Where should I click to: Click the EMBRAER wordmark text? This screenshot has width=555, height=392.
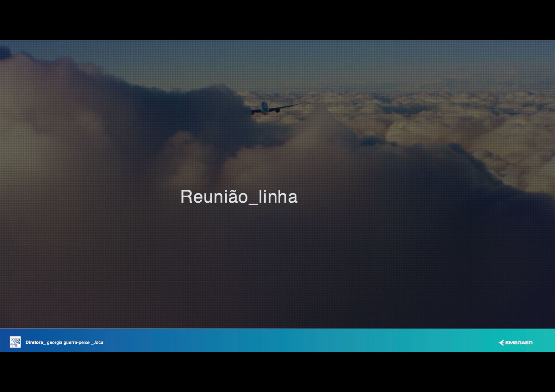(519, 343)
